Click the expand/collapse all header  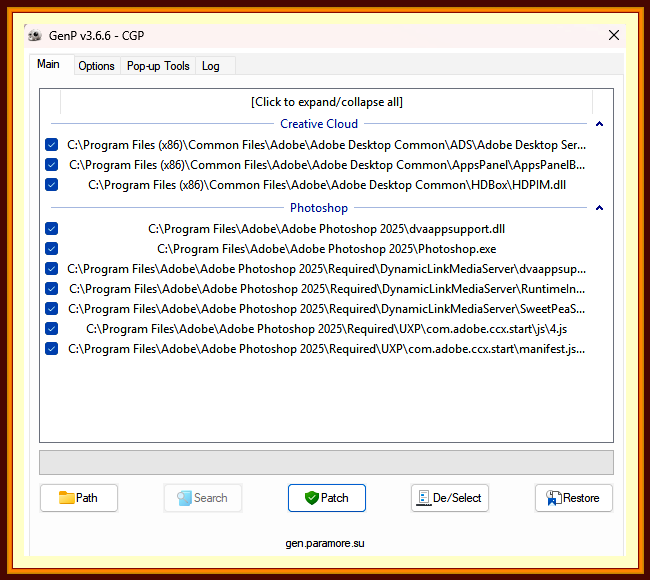click(x=326, y=102)
